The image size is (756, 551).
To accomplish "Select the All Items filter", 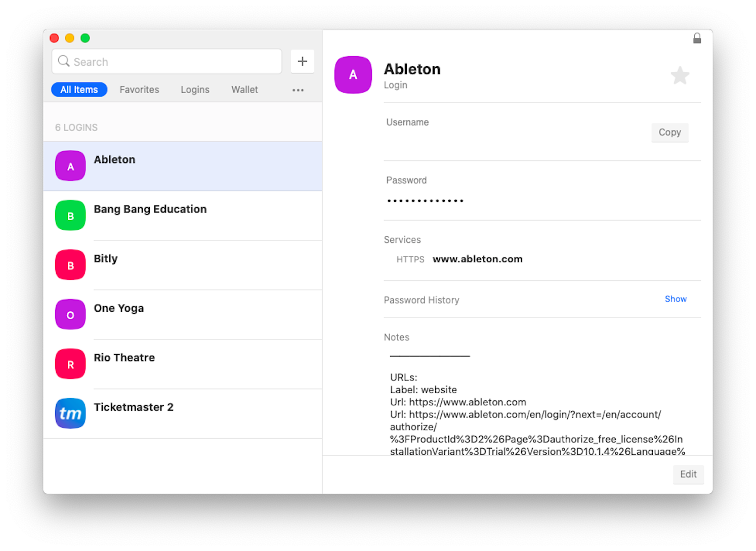I will [79, 90].
